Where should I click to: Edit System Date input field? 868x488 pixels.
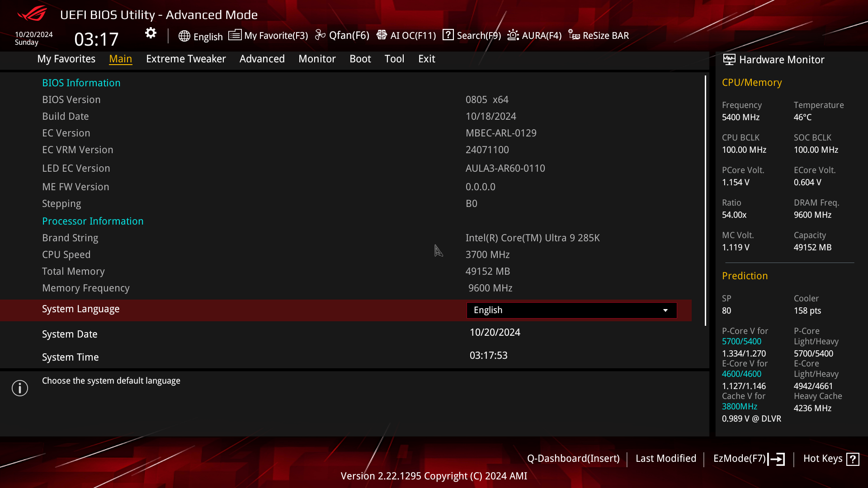click(495, 332)
